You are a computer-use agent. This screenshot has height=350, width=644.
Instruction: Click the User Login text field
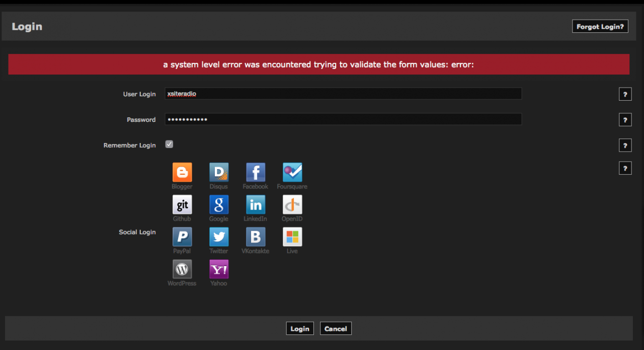[343, 94]
